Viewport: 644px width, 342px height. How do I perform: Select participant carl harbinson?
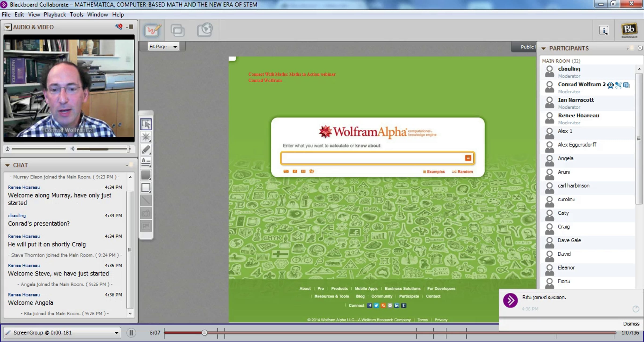[588, 188]
